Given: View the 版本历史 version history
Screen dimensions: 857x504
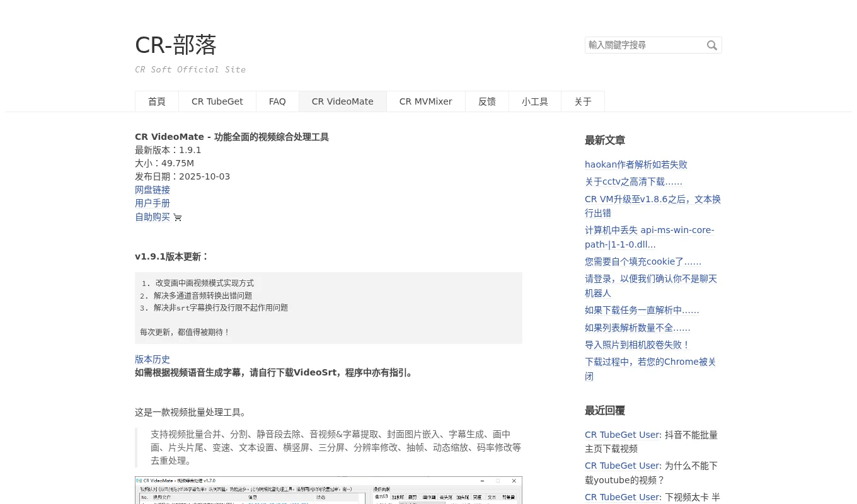Looking at the screenshot, I should [152, 359].
